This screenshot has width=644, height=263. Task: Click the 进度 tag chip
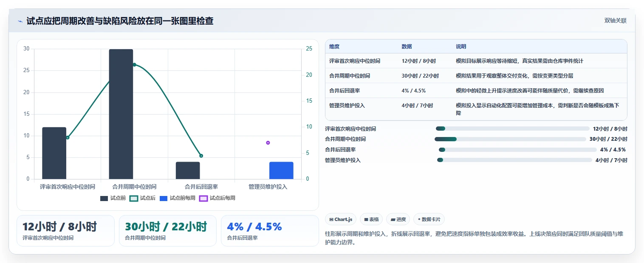[x=398, y=219]
